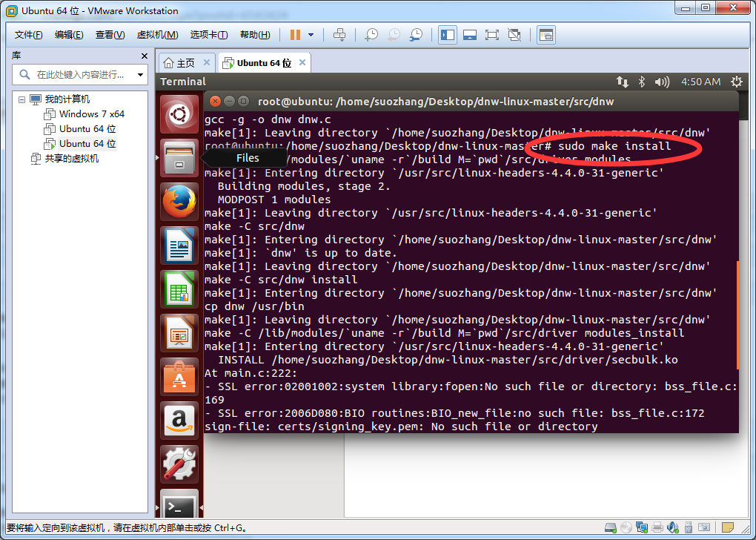Click the 'cp dnw /usr/bin' terminal line
The height and width of the screenshot is (540, 756).
coord(254,306)
